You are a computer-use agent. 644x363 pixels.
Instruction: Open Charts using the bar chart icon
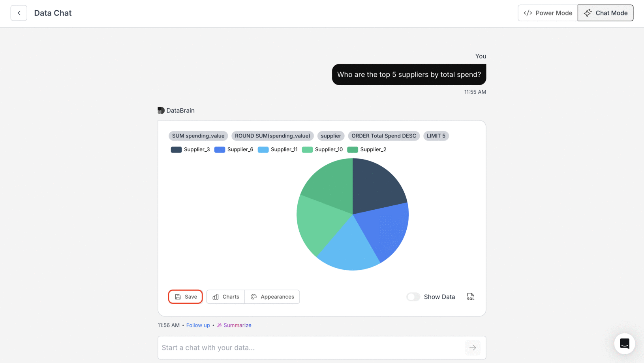tap(215, 297)
